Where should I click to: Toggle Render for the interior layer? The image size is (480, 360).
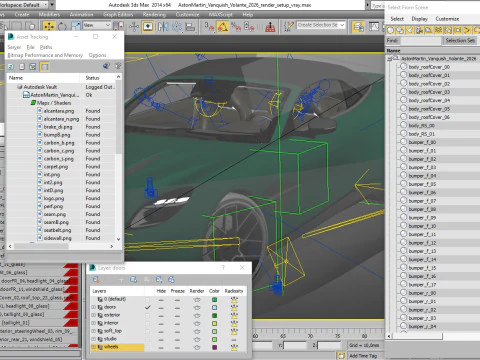[x=197, y=323]
